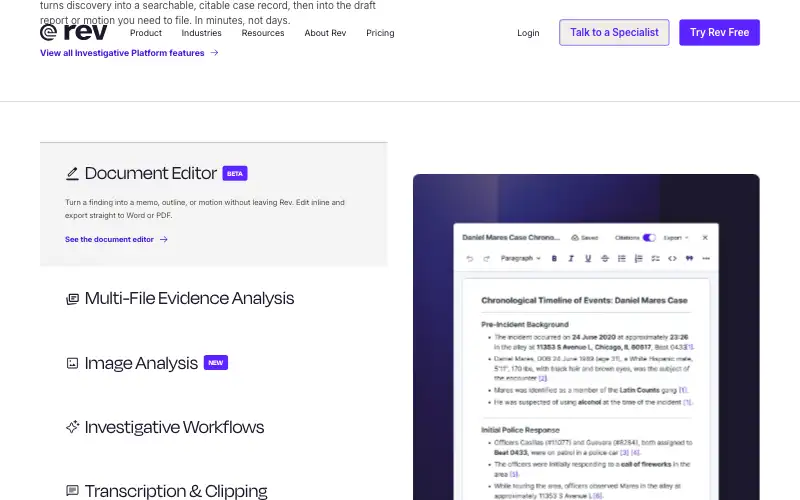Toggle Strikethrough formatting in the editor
Image resolution: width=800 pixels, height=500 pixels.
605,259
